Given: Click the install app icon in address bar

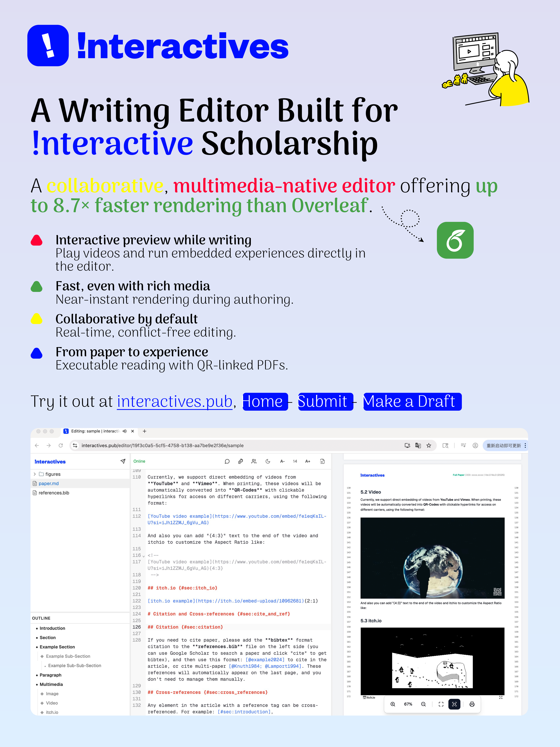Looking at the screenshot, I should pyautogui.click(x=407, y=445).
